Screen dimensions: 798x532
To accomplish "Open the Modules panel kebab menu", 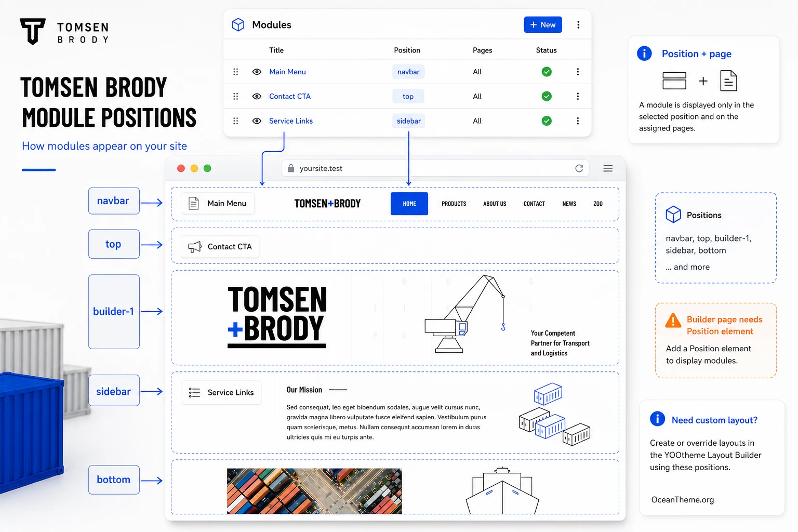I will [x=578, y=24].
